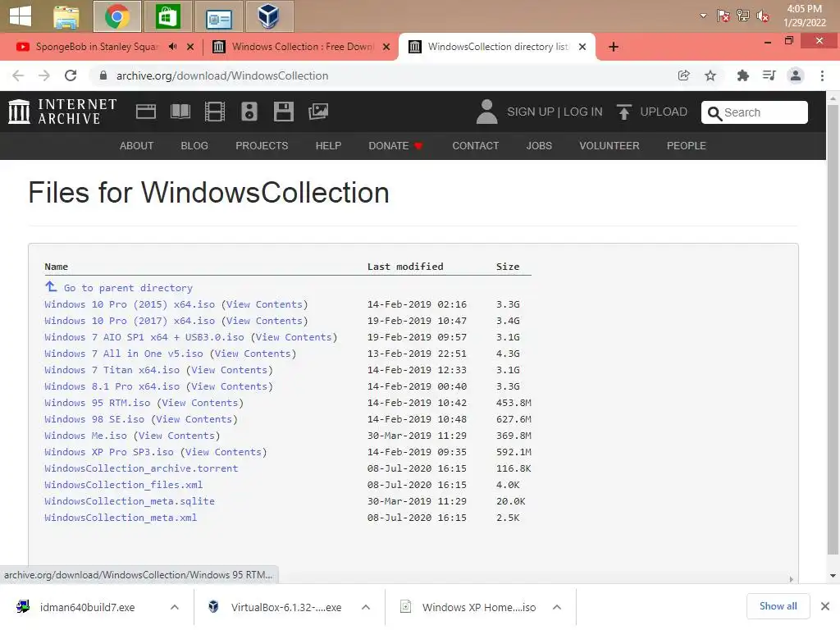Open WindowsCollection_meta.sqlite link
The image size is (840, 630).
tap(130, 501)
